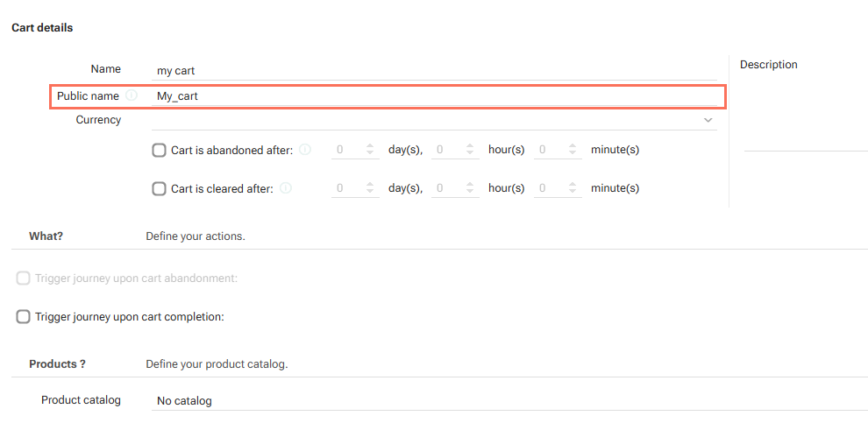Decrease abandoned-after days with the down arrow
The height and width of the screenshot is (430, 868).
point(370,154)
